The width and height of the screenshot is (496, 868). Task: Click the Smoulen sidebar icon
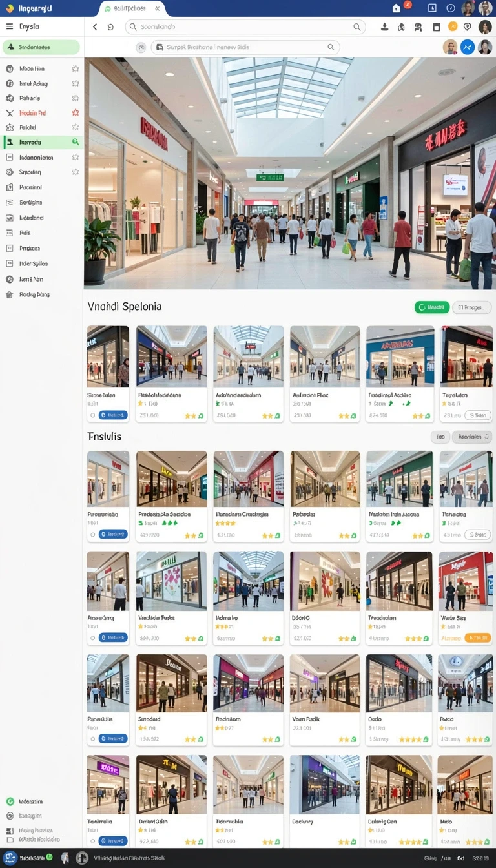[x=10, y=172]
